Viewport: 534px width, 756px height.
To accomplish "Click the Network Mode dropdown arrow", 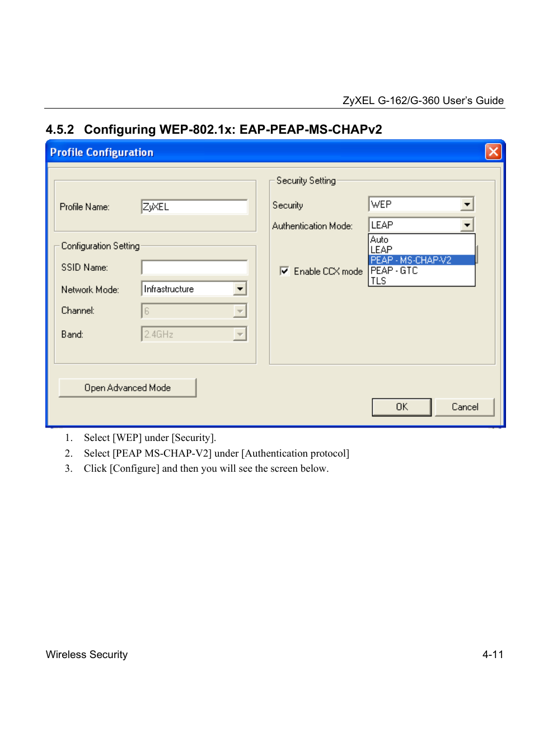I will click(x=240, y=289).
